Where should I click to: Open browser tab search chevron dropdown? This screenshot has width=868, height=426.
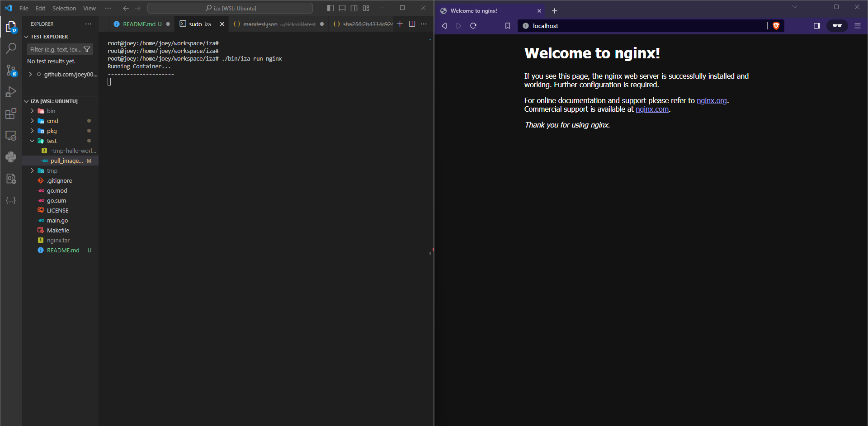pos(795,7)
